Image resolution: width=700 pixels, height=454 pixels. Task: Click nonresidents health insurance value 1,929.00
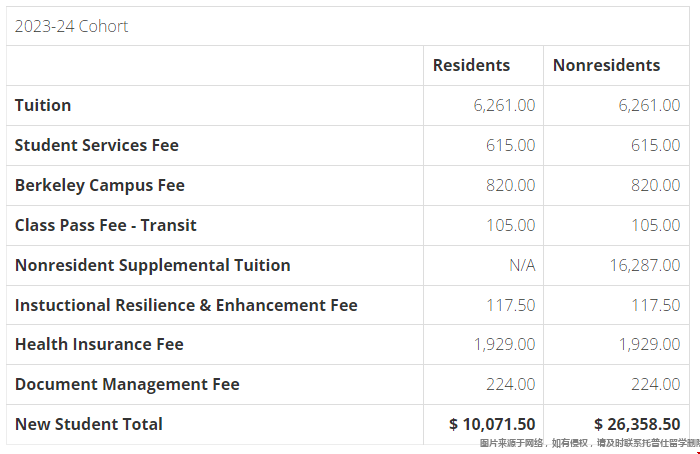coord(649,345)
